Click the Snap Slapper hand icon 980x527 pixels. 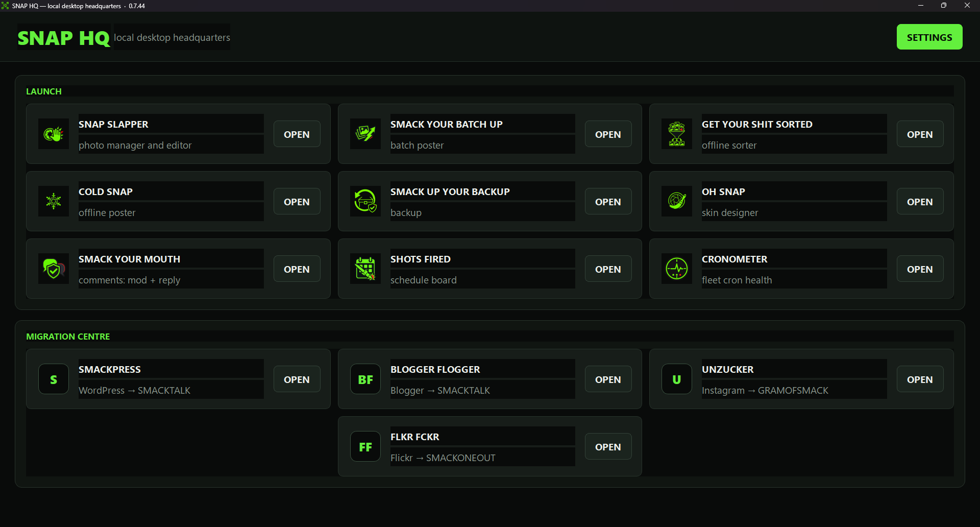54,134
